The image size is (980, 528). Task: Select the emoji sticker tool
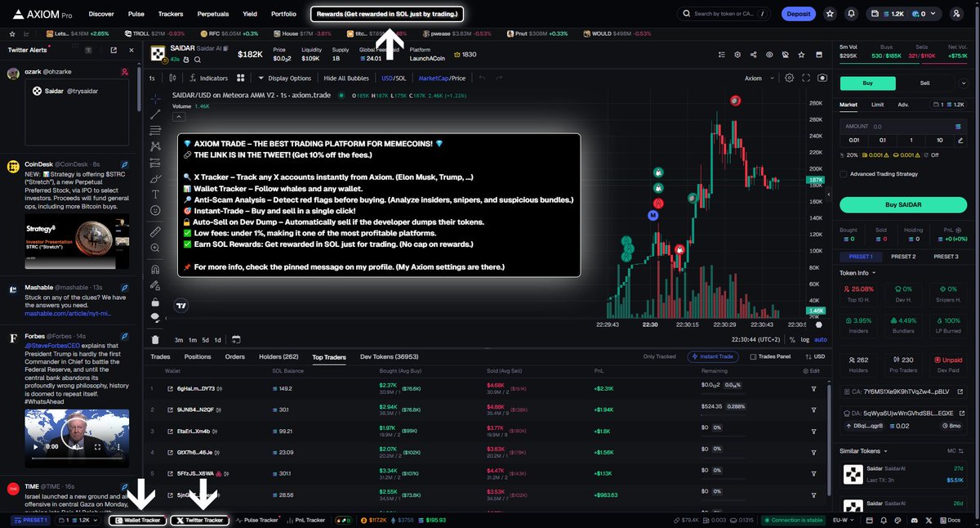tap(155, 211)
